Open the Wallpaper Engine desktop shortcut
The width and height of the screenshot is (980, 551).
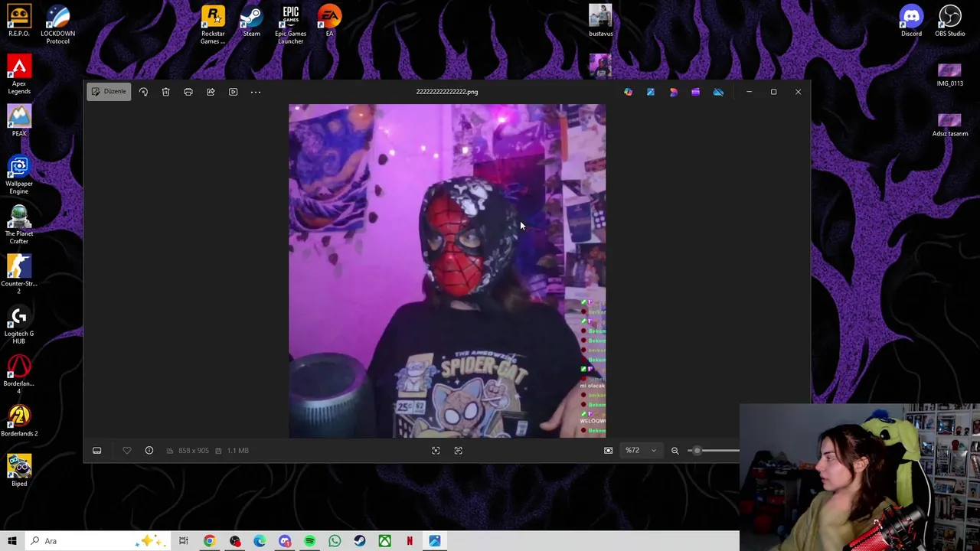tap(19, 174)
